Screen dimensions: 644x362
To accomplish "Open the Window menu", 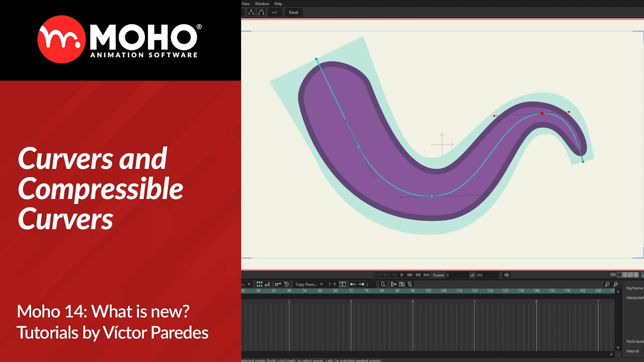I will [x=262, y=4].
